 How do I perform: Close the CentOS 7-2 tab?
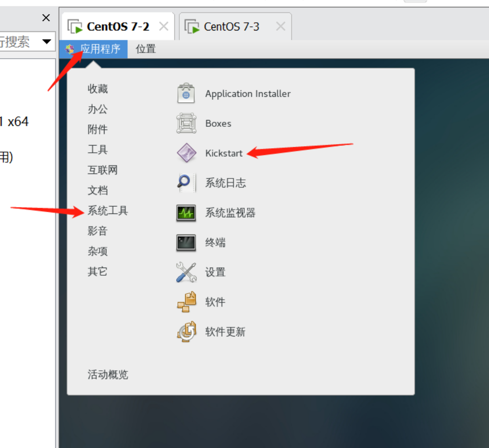pos(164,26)
